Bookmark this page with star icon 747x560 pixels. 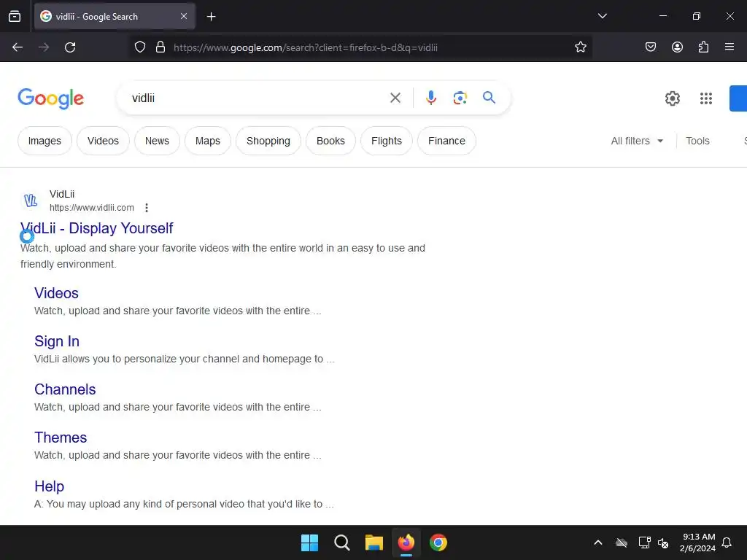click(580, 47)
